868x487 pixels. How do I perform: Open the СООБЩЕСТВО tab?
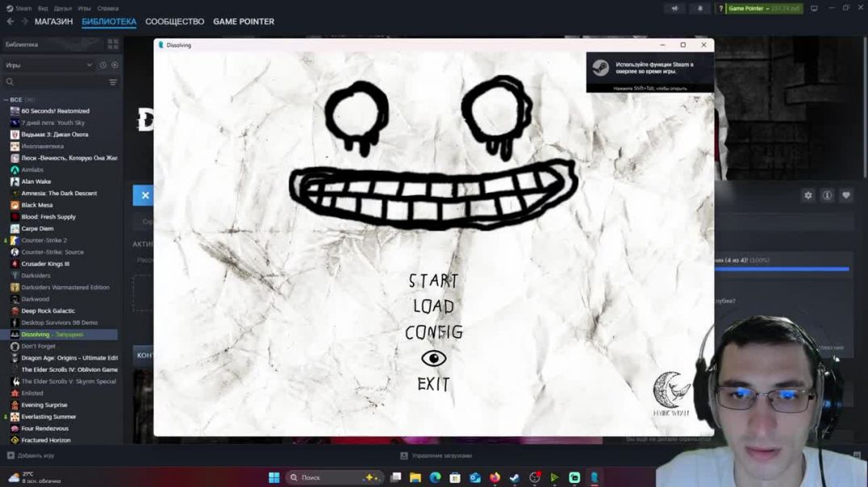pos(174,22)
